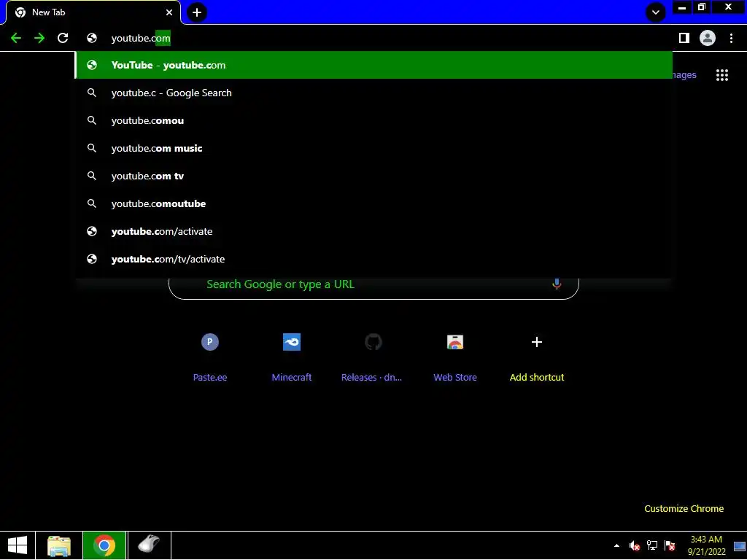Click the Action Center flag icon

[670, 545]
